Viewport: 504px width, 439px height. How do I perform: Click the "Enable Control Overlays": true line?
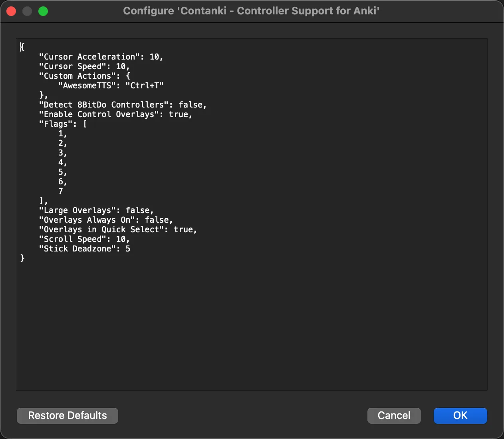point(115,114)
